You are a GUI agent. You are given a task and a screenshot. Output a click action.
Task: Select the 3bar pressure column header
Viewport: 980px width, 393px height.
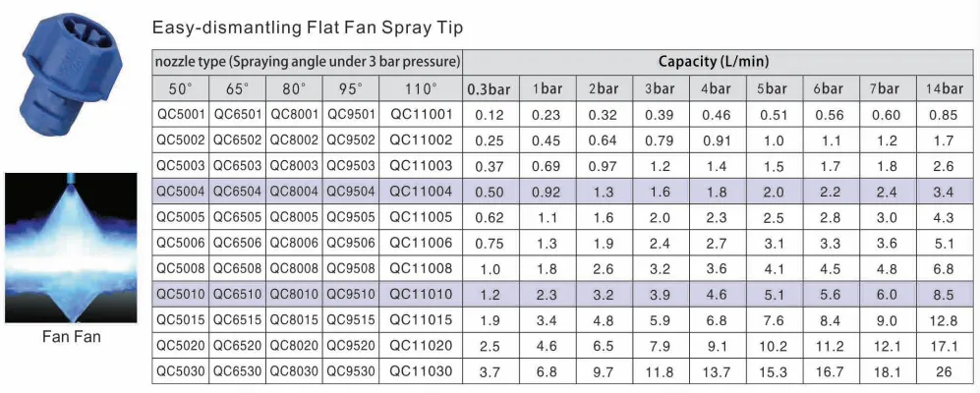click(x=660, y=88)
